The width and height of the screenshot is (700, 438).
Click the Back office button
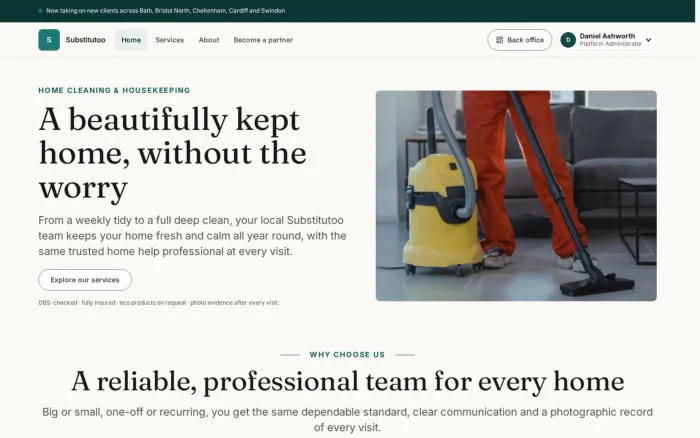pyautogui.click(x=520, y=40)
